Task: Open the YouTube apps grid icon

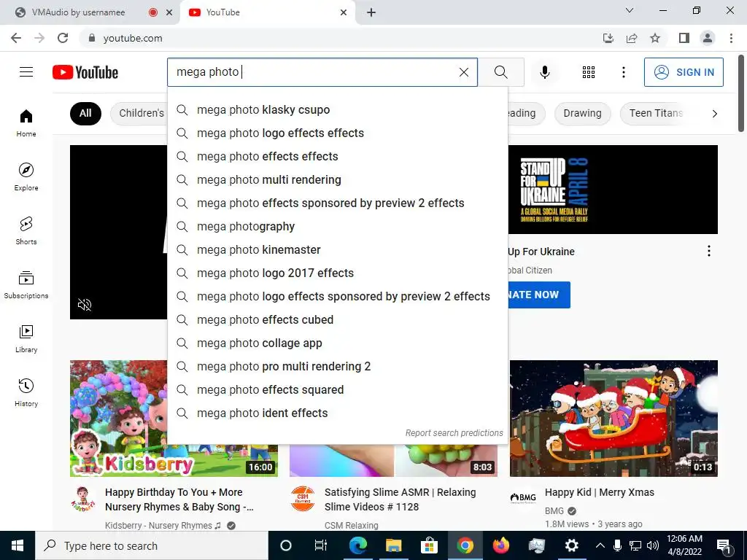Action: point(589,72)
